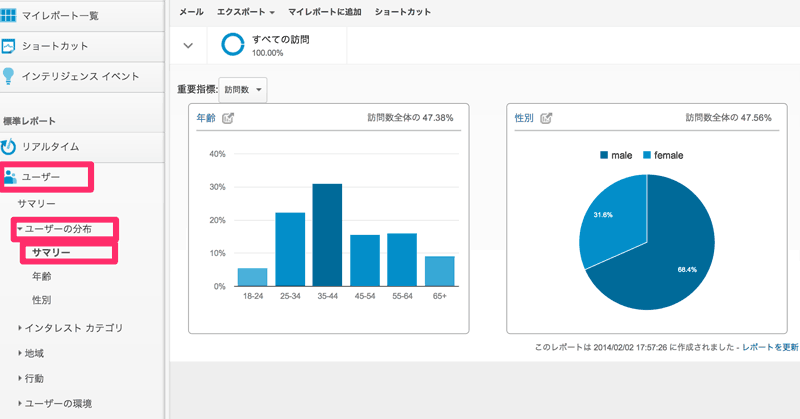Click the レポートを更新 link
800x419 pixels.
[770, 346]
